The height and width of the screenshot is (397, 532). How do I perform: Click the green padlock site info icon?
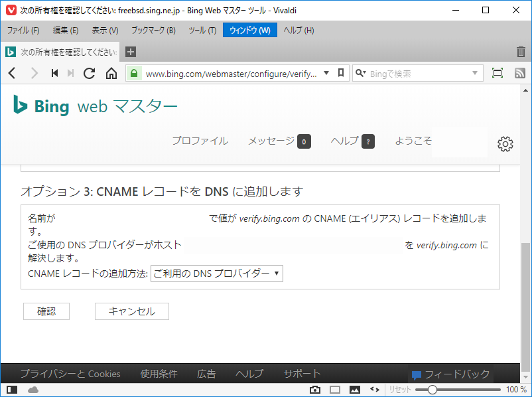click(x=134, y=73)
